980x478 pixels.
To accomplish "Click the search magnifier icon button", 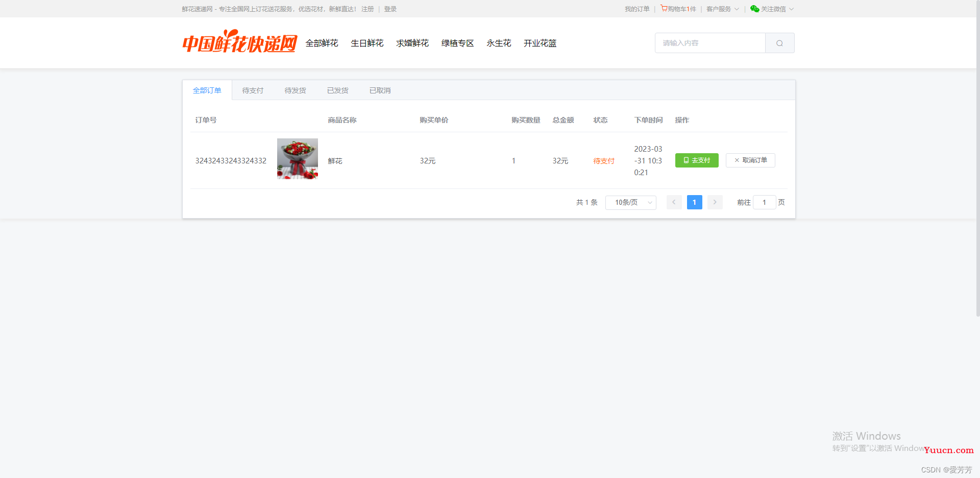I will point(779,43).
